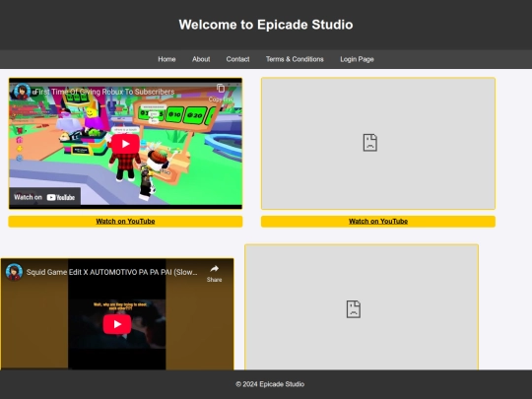Go to the Login Page
The image size is (532, 399).
tap(357, 59)
